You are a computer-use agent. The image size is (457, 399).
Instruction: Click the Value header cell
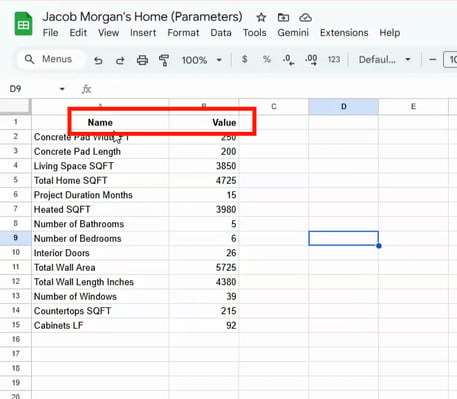(x=204, y=122)
